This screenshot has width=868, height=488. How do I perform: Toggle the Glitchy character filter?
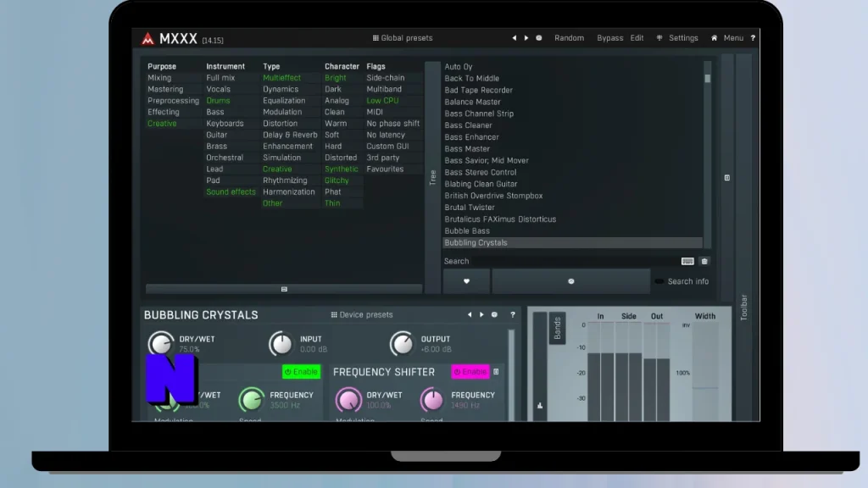[x=337, y=180]
